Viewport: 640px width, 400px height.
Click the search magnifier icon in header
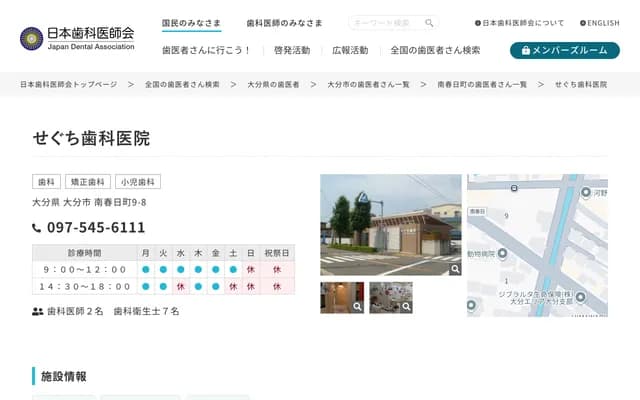[x=429, y=23]
